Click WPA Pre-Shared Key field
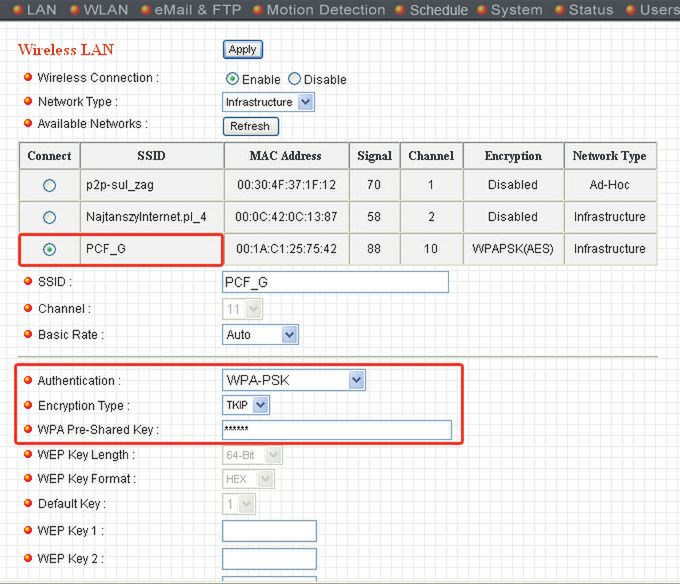The width and height of the screenshot is (680, 584). 337,430
